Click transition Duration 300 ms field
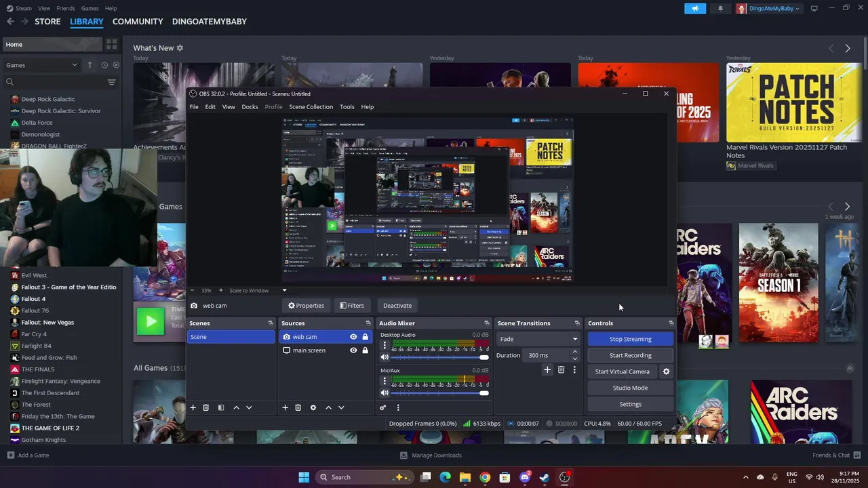 [547, 355]
